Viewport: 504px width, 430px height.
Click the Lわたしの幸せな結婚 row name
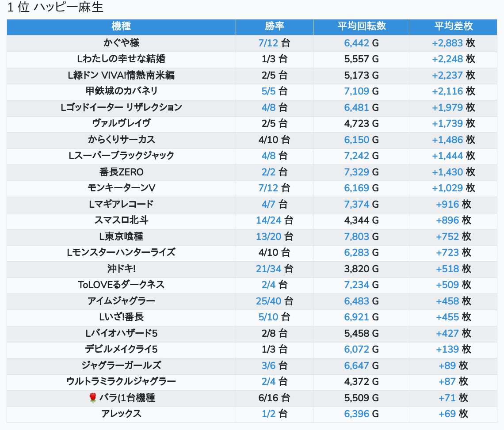(x=122, y=59)
